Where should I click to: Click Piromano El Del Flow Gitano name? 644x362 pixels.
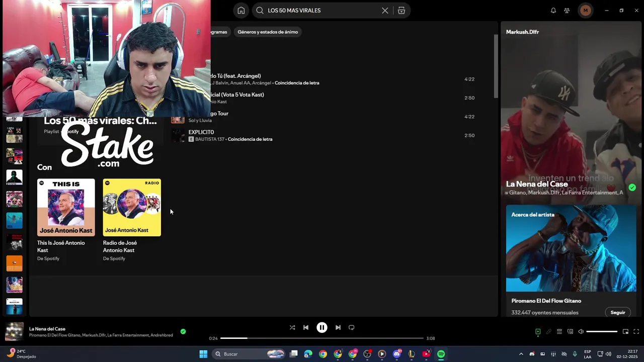click(546, 301)
